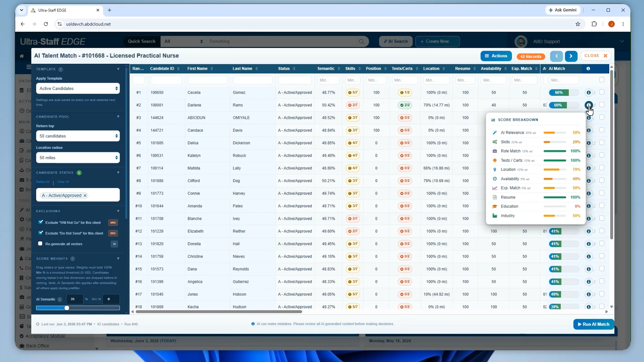The image size is (644, 362).
Task: Go back using the browser back arrow
Action: (23, 24)
